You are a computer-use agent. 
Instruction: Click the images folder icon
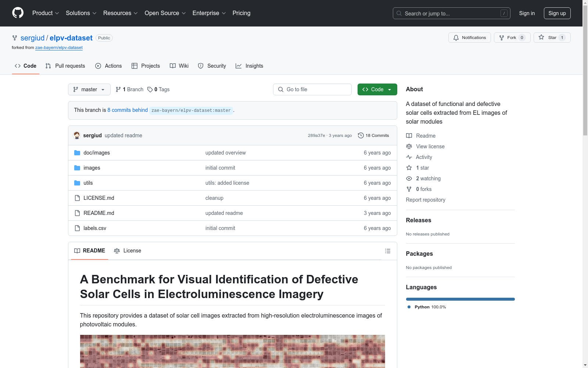click(x=77, y=168)
